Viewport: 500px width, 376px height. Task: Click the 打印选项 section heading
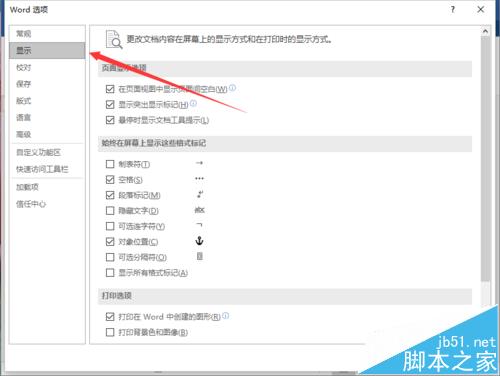117,296
